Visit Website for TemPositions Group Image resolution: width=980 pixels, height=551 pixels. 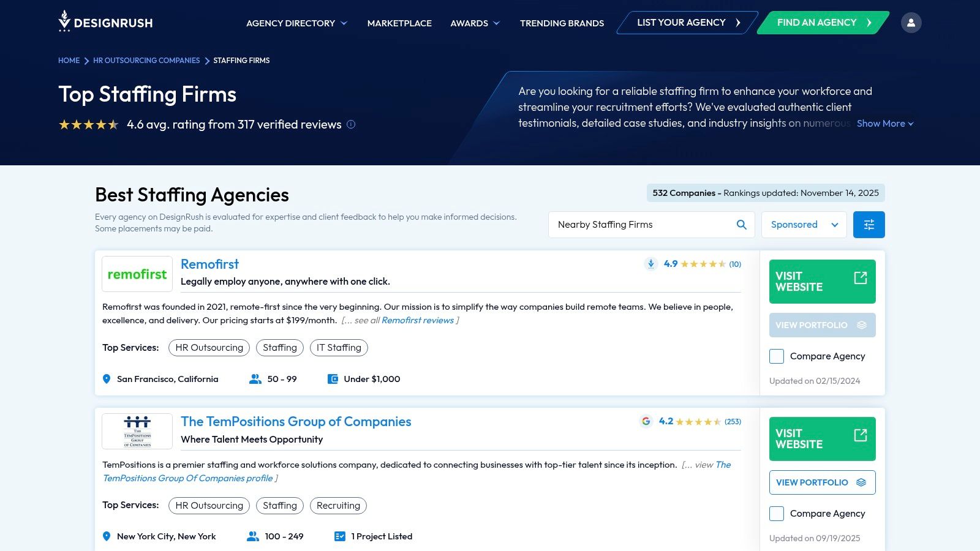pos(822,439)
